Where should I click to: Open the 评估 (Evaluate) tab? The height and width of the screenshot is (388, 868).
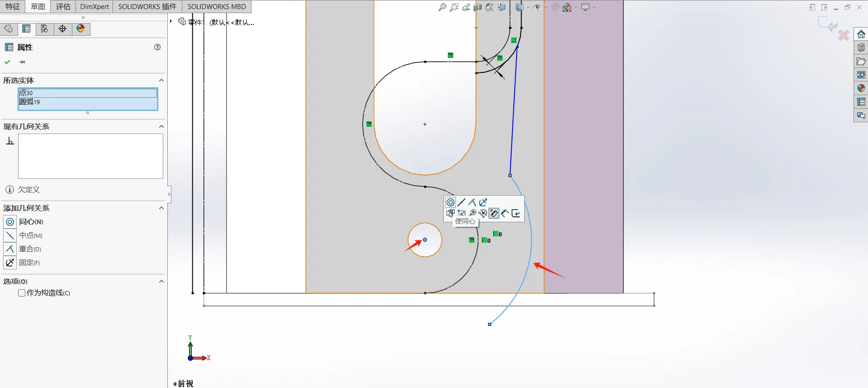63,6
